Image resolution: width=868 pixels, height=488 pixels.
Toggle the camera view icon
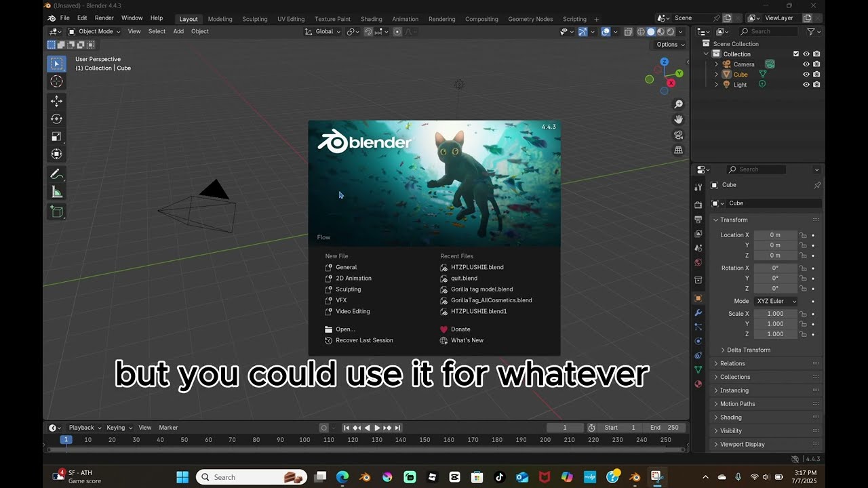678,135
